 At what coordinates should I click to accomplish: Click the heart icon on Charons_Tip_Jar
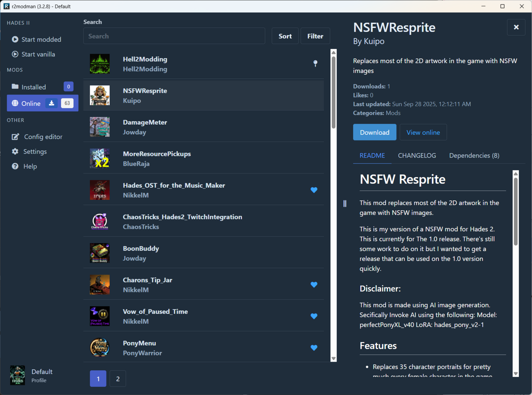[x=314, y=285]
